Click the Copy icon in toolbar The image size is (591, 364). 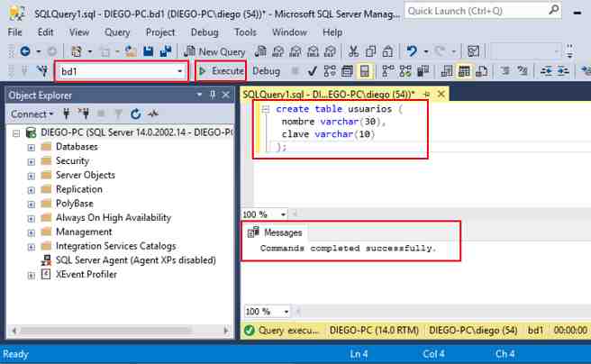pyautogui.click(x=370, y=51)
